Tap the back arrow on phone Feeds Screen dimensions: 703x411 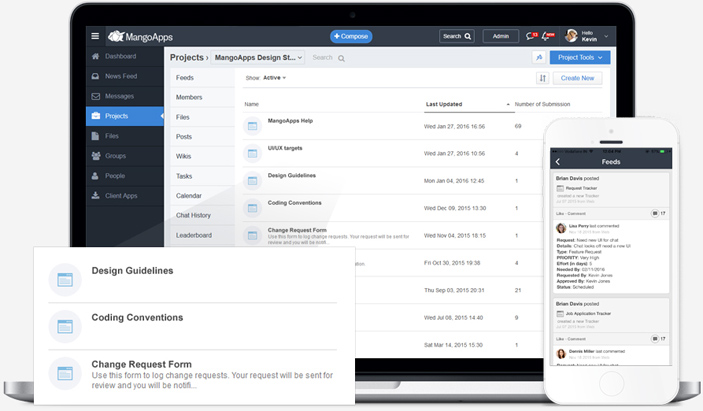click(x=558, y=162)
